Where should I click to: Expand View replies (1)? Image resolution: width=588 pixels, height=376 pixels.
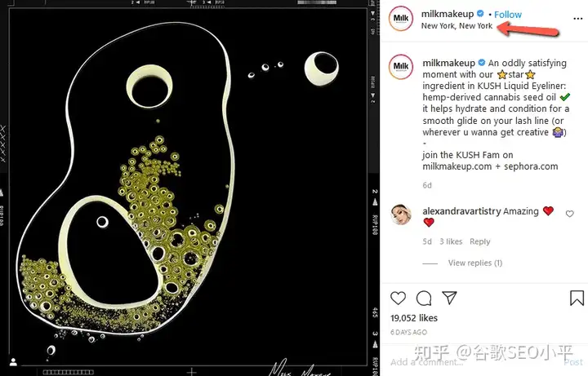pyautogui.click(x=475, y=263)
